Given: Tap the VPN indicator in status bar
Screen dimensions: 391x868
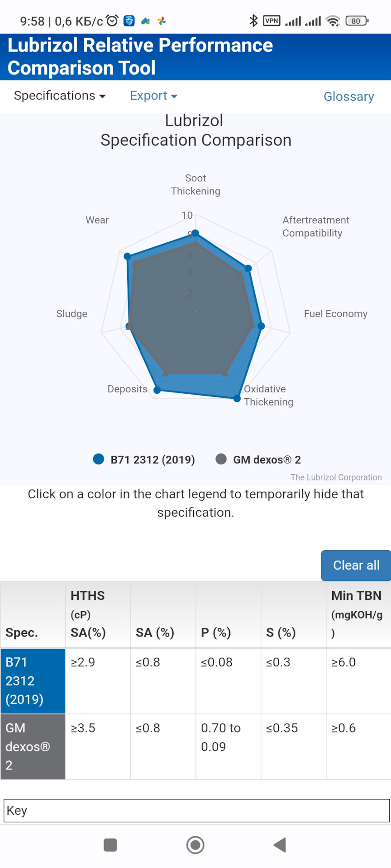Looking at the screenshot, I should [x=272, y=21].
